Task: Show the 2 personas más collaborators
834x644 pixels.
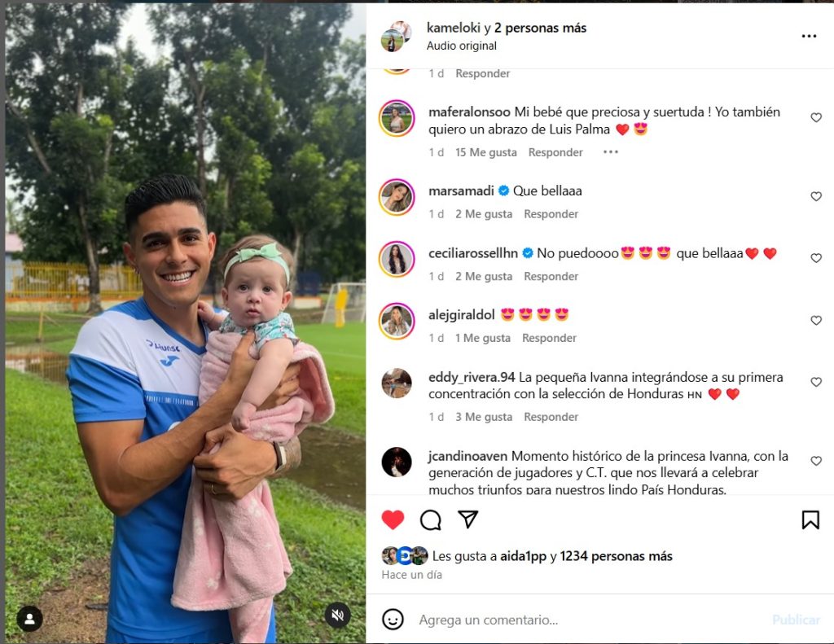Action: [540, 28]
